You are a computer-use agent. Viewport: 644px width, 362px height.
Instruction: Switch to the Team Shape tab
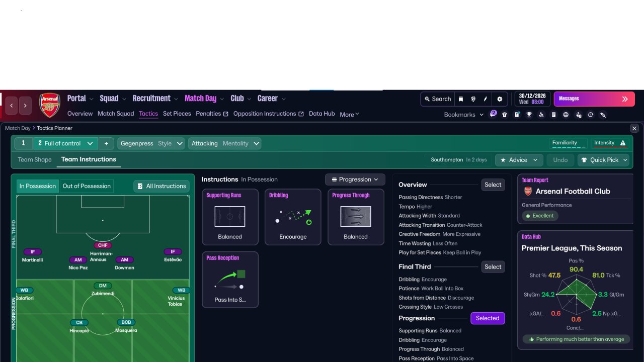(35, 159)
